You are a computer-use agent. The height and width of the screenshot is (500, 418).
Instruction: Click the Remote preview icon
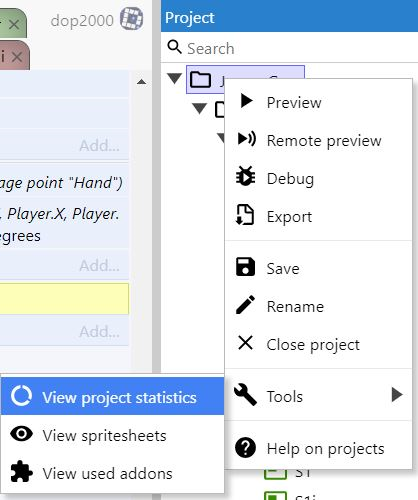(246, 139)
